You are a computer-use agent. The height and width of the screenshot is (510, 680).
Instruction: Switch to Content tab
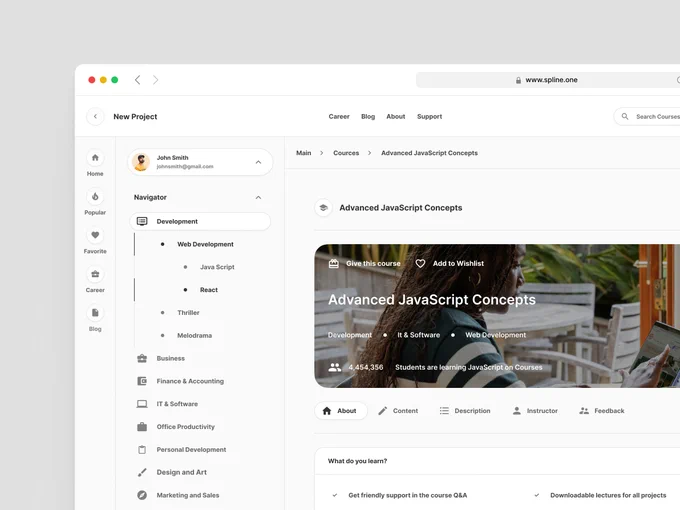pos(398,411)
